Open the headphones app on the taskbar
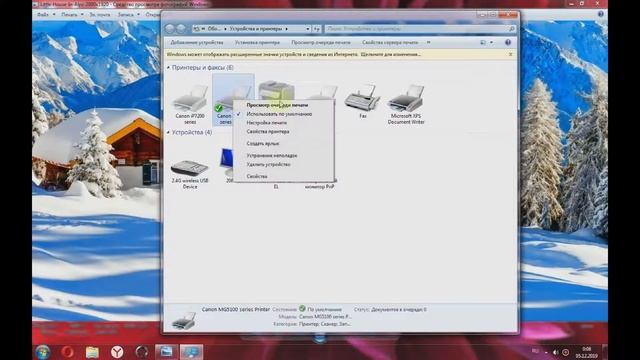The height and width of the screenshot is (360, 640). point(142,351)
